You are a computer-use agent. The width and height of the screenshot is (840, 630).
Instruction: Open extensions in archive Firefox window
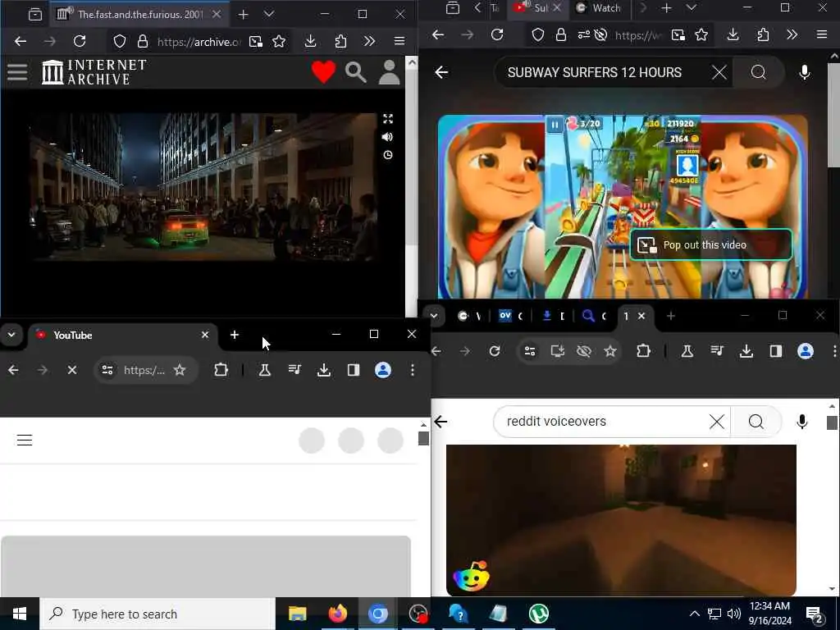[340, 41]
